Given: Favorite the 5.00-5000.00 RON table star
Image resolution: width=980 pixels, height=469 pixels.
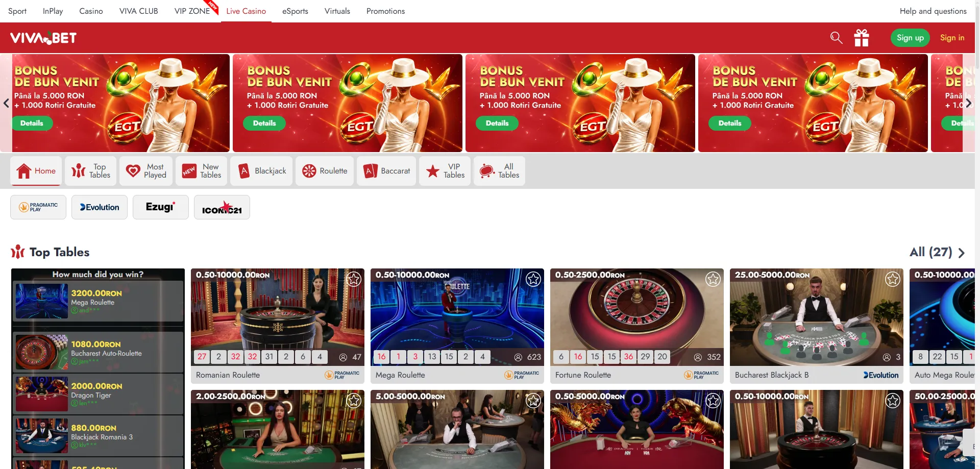Looking at the screenshot, I should click(533, 401).
